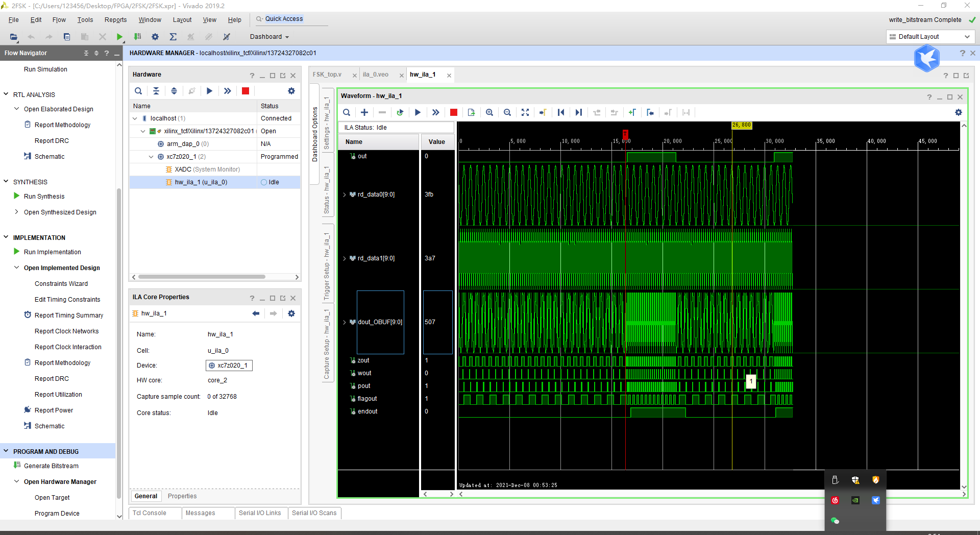
Task: Run trigger for this ILA core in waveform toolbar
Action: [418, 112]
